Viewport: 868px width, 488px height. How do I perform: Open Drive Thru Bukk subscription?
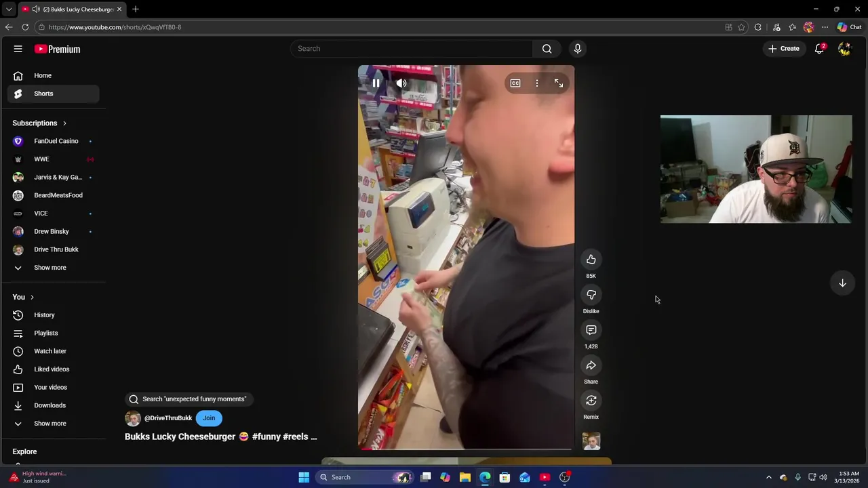coord(53,249)
